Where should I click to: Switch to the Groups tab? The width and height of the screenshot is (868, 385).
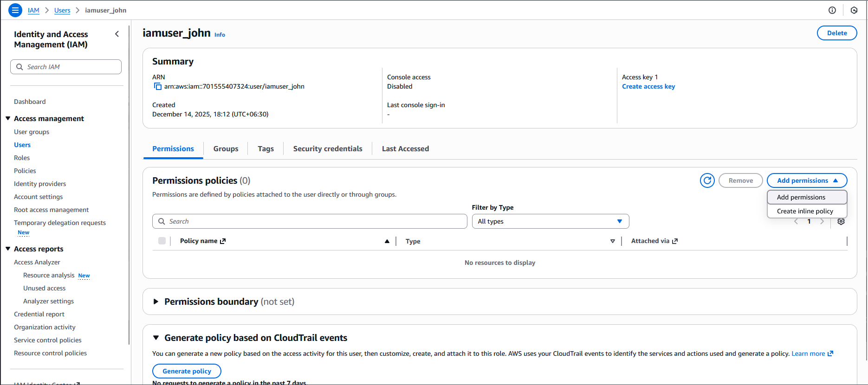pos(226,148)
